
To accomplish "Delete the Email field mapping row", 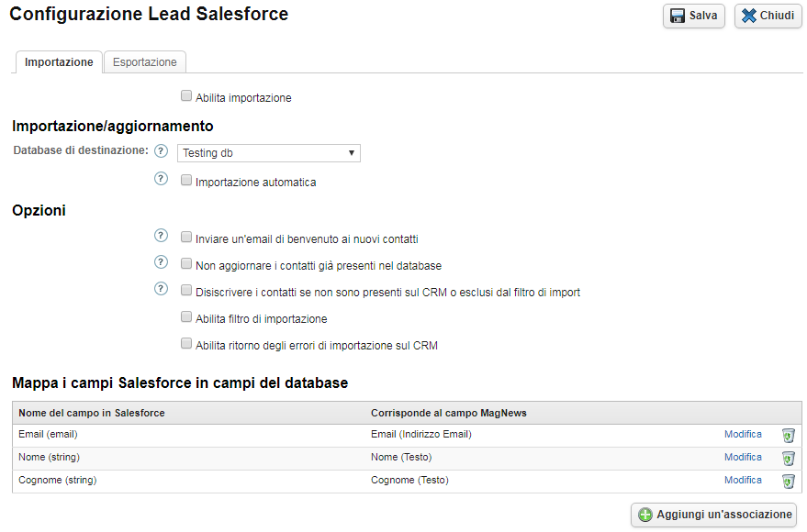I will point(788,436).
